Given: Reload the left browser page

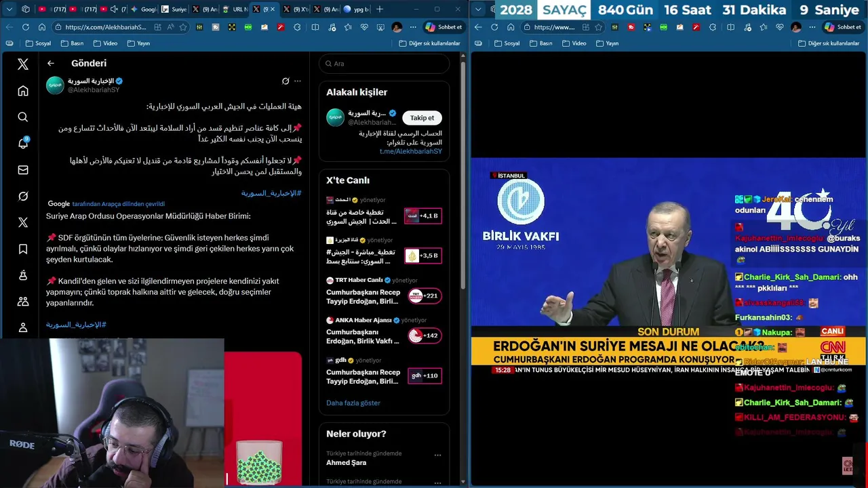Looking at the screenshot, I should [26, 27].
